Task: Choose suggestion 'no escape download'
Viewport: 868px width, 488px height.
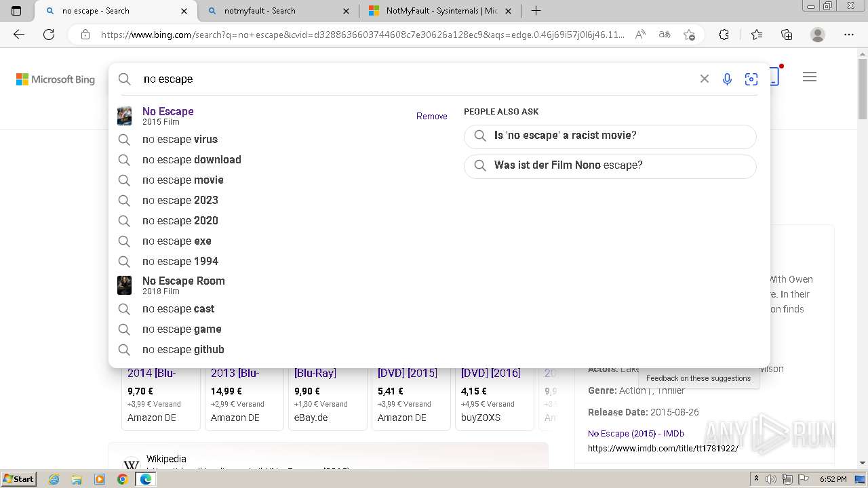Action: click(x=282, y=160)
